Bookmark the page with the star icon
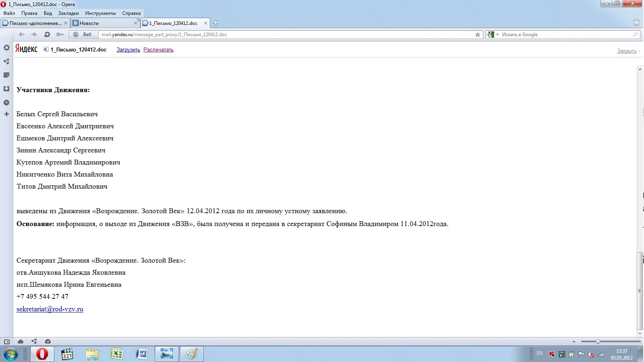Viewport: 644px width, 362px height. pos(478,35)
